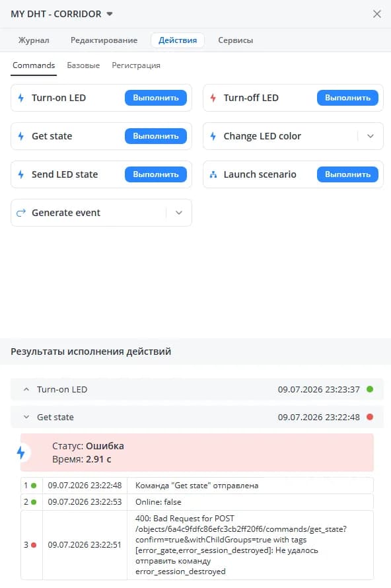Open the Сервисы tab
391x588 pixels.
click(x=235, y=40)
